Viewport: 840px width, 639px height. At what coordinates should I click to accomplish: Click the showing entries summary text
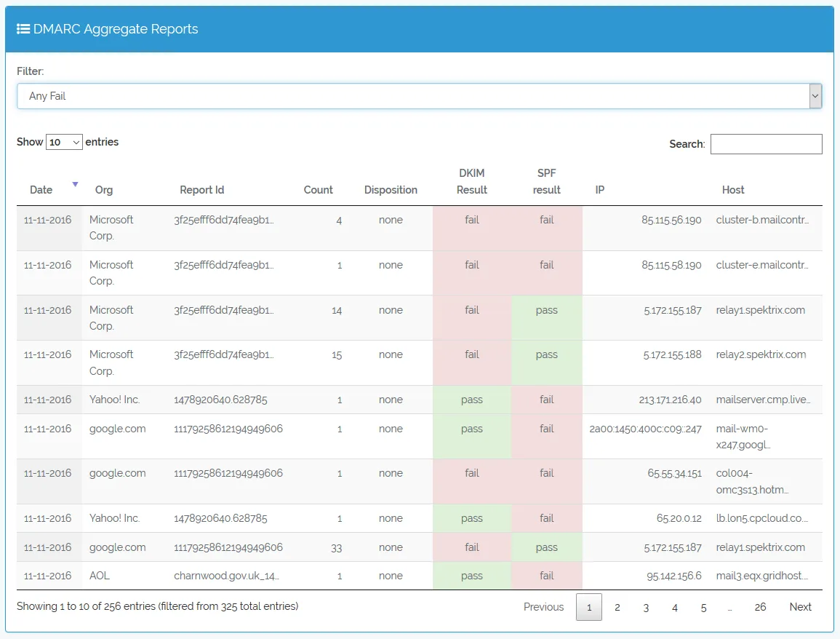(158, 606)
